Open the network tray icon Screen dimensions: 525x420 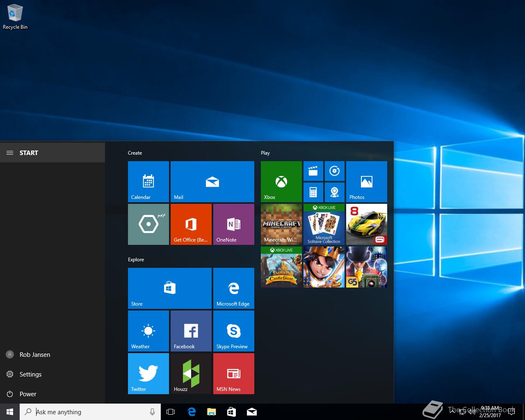pyautogui.click(x=462, y=412)
